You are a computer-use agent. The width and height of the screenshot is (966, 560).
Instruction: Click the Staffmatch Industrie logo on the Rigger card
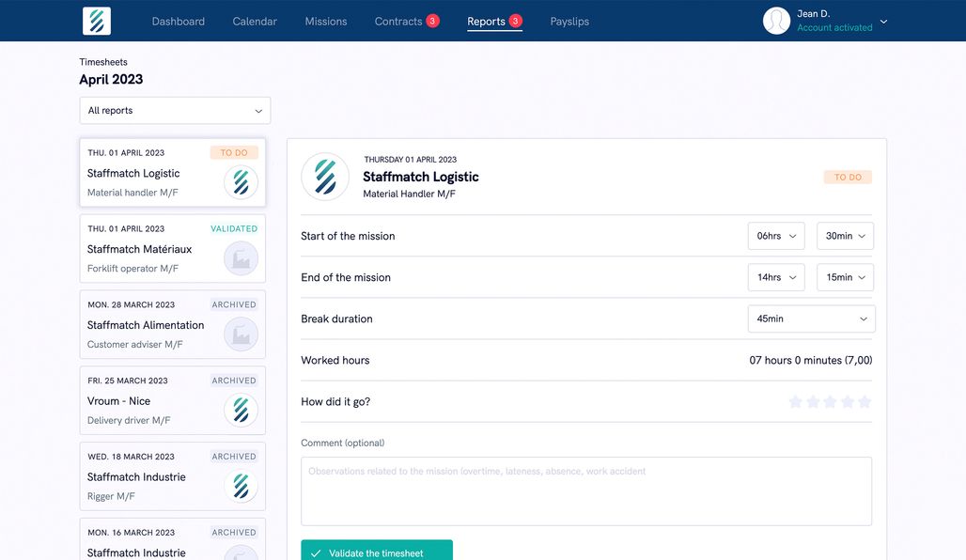click(x=241, y=486)
